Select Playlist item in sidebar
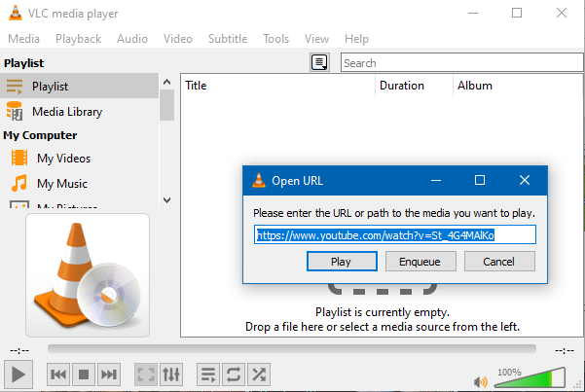This screenshot has height=392, width=585. pos(79,87)
